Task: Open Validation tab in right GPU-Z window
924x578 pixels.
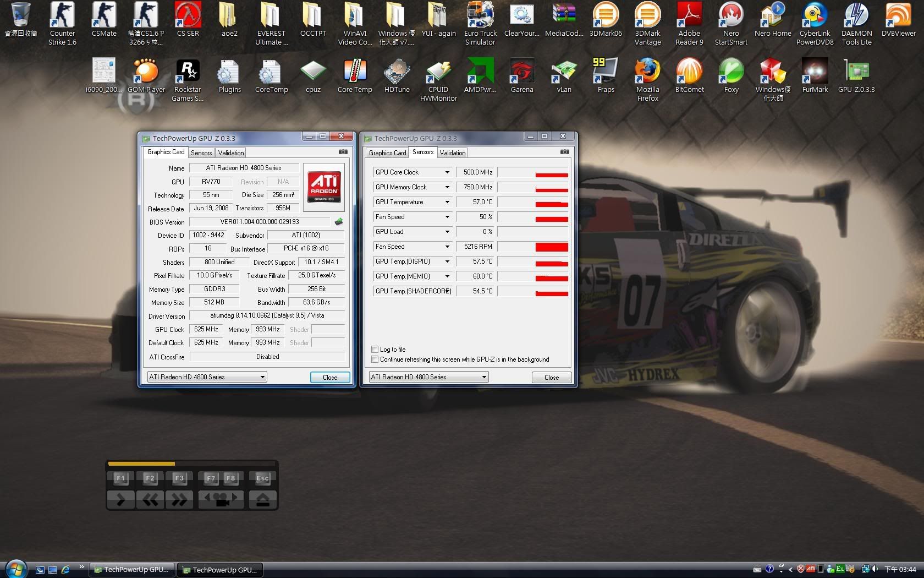Action: pyautogui.click(x=452, y=153)
